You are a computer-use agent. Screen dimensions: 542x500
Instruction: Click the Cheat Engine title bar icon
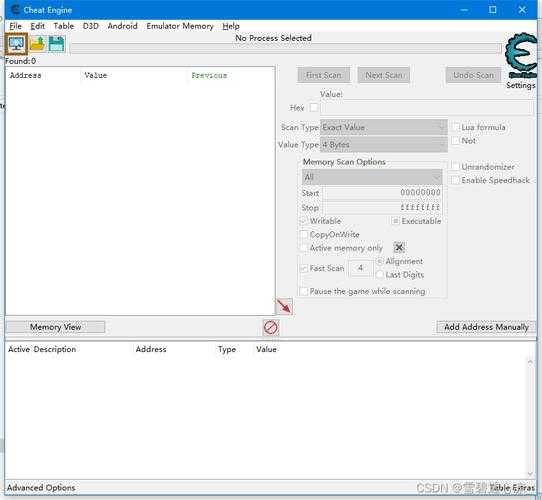tap(15, 10)
